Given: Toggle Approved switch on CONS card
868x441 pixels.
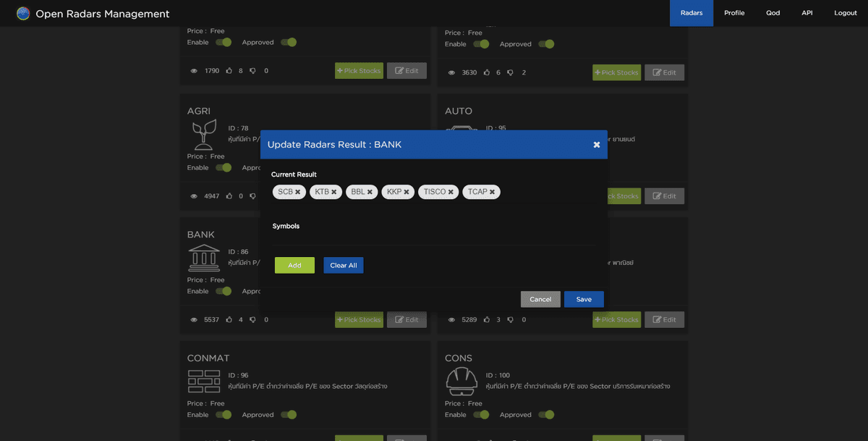Looking at the screenshot, I should (x=546, y=415).
